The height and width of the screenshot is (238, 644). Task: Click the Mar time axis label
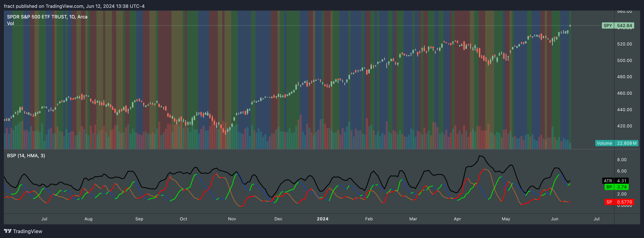click(413, 219)
